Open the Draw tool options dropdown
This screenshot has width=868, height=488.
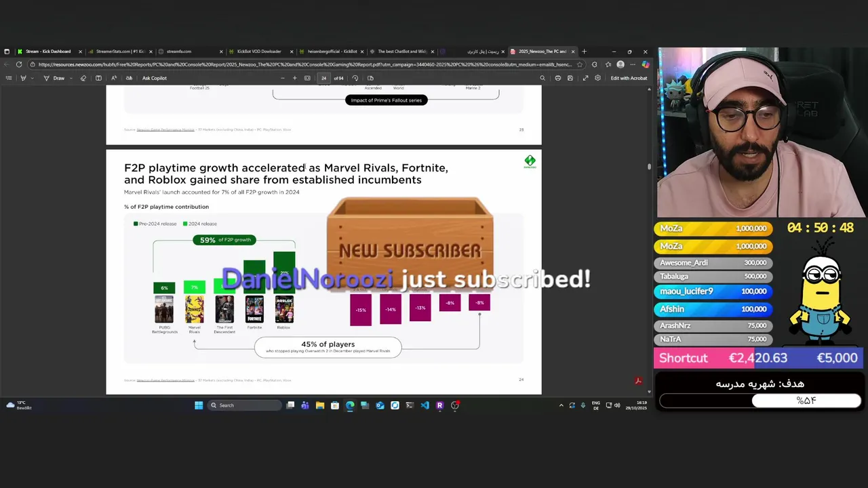[71, 78]
